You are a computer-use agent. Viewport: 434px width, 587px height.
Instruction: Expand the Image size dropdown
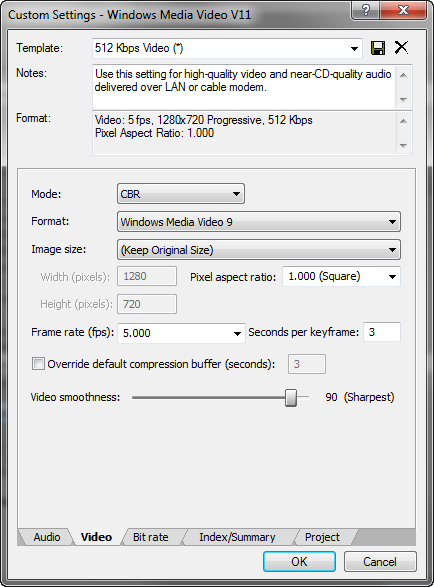click(x=259, y=250)
